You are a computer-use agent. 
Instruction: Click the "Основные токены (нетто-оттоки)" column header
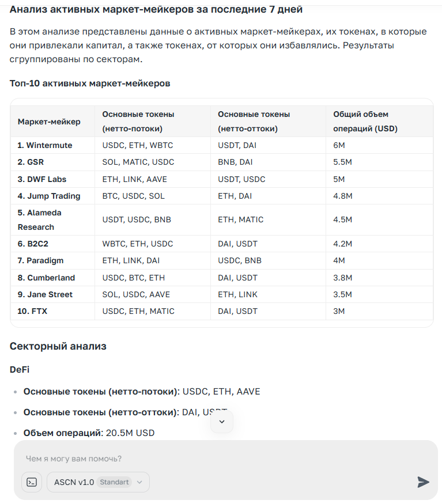click(254, 122)
